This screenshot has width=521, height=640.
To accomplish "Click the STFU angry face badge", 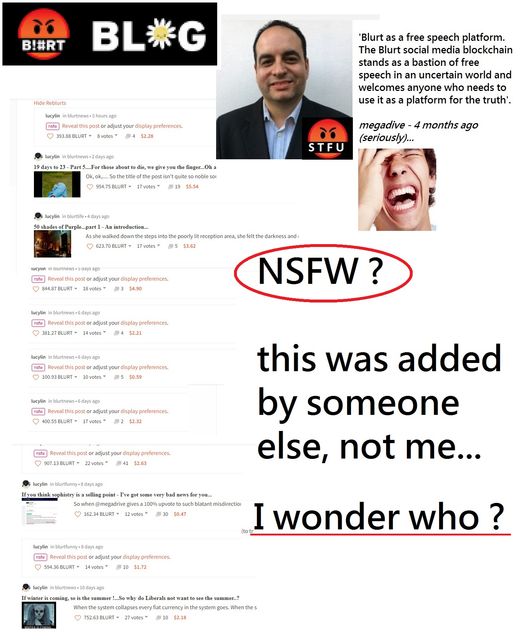I will pos(326,138).
